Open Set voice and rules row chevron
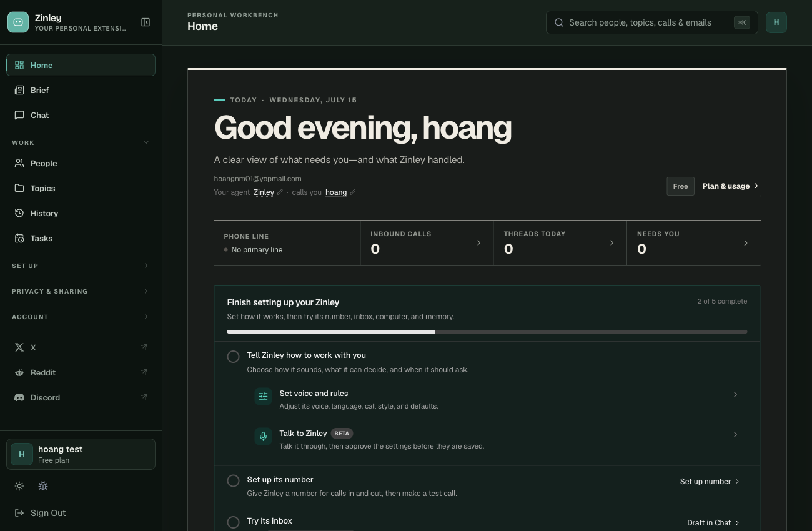This screenshot has width=812, height=531. [735, 394]
